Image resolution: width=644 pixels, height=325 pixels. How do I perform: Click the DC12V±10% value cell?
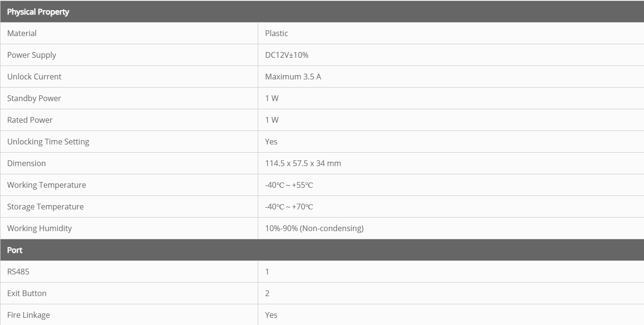[287, 55]
